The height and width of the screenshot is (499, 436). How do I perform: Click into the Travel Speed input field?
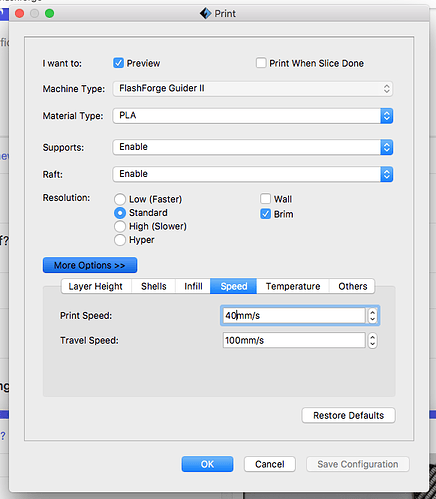tap(294, 340)
